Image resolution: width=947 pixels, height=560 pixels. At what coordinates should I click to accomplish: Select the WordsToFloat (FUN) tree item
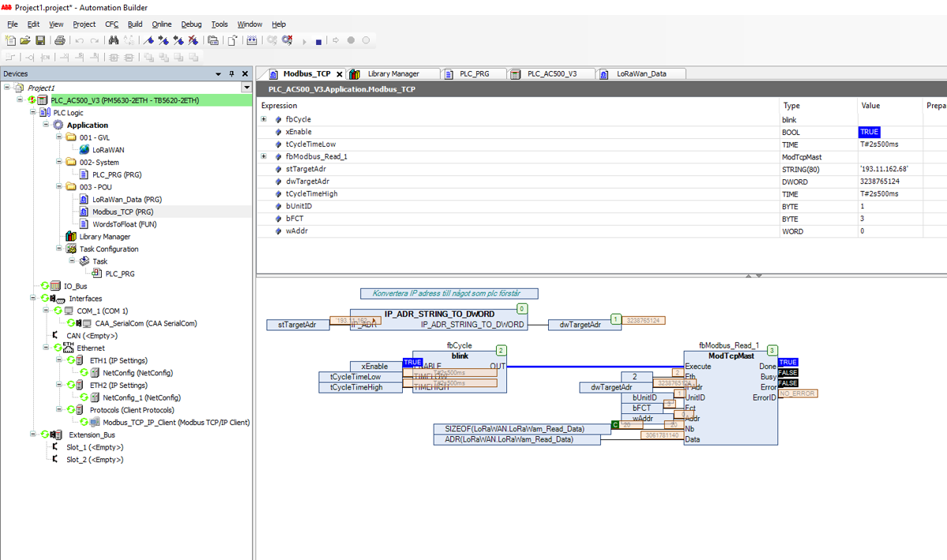[125, 224]
